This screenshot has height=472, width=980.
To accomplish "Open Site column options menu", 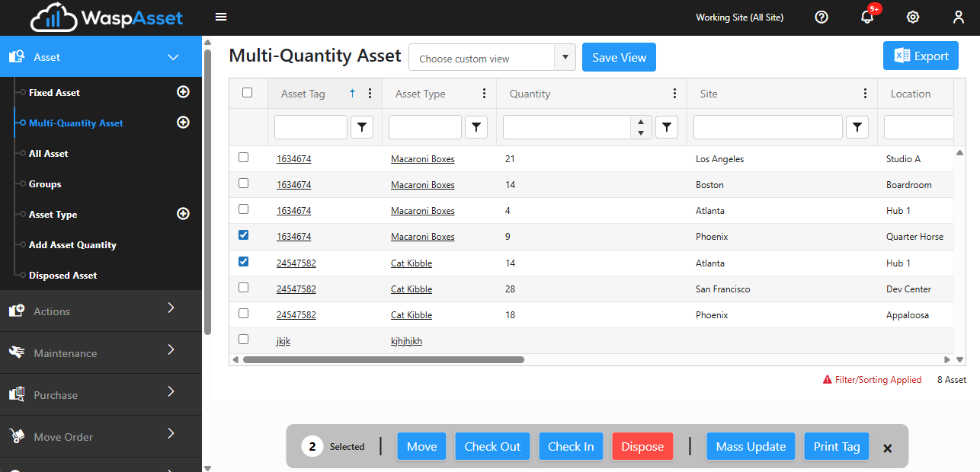I will (x=865, y=94).
